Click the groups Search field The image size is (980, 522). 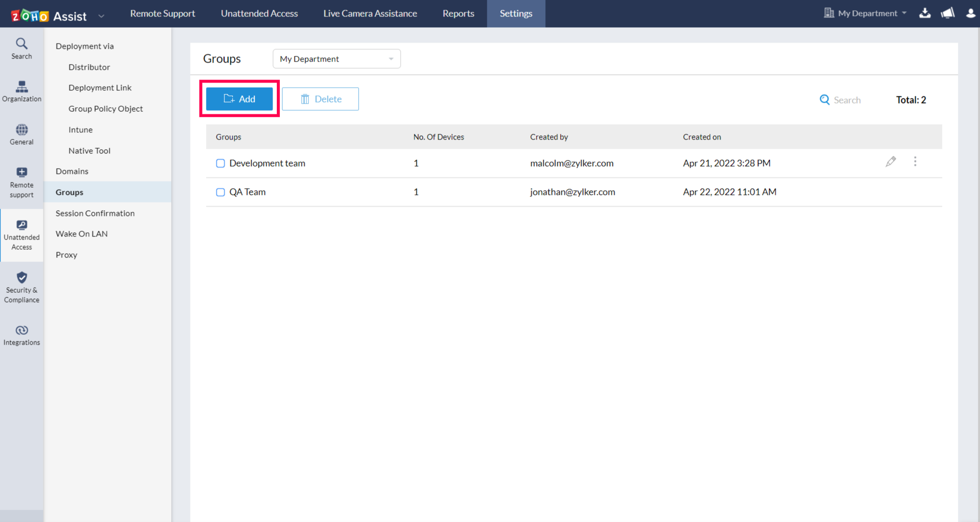pos(846,100)
